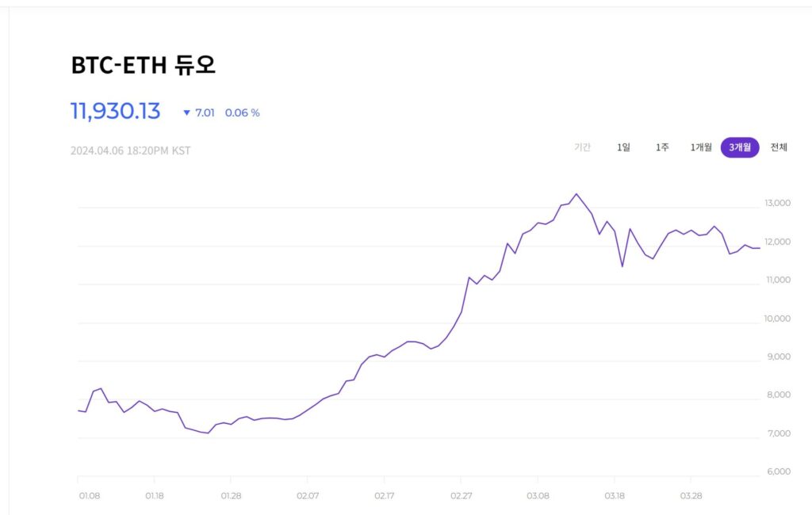The image size is (812, 515).
Task: Click the 6,000 y-axis value label
Action: 778,472
